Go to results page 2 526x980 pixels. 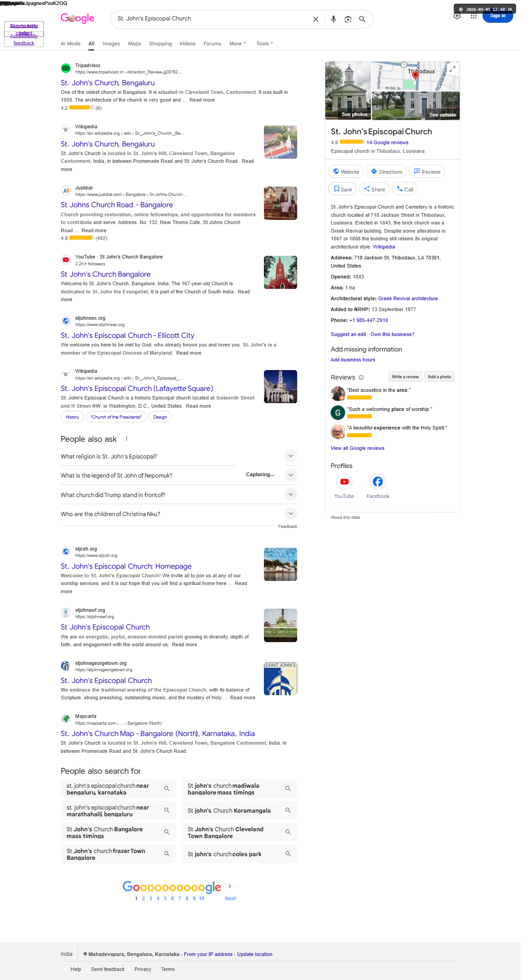143,898
